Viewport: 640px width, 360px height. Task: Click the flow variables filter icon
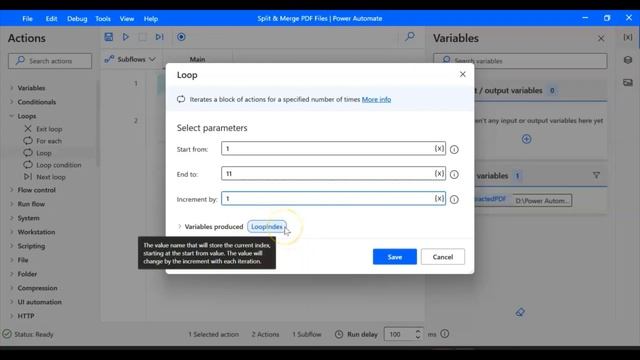click(x=596, y=176)
